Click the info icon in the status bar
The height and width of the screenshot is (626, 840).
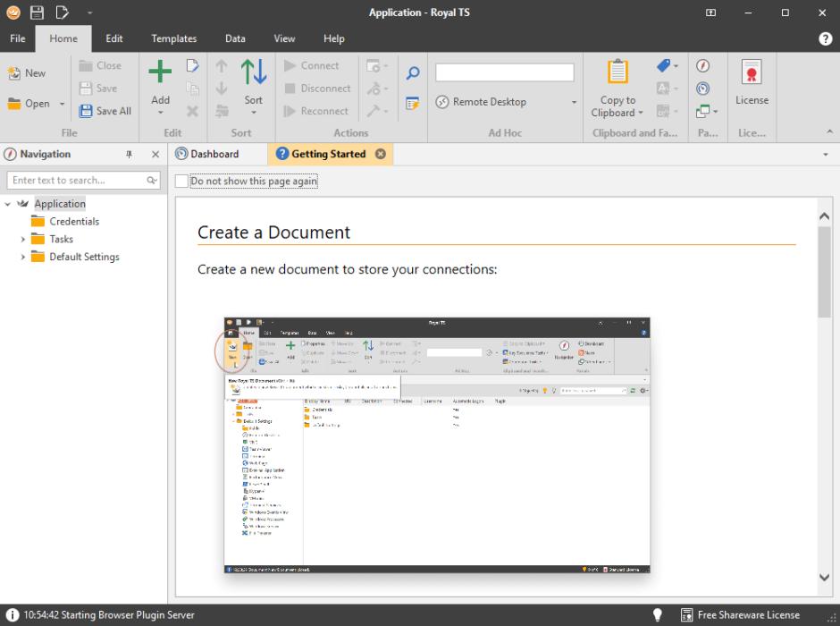[x=12, y=614]
